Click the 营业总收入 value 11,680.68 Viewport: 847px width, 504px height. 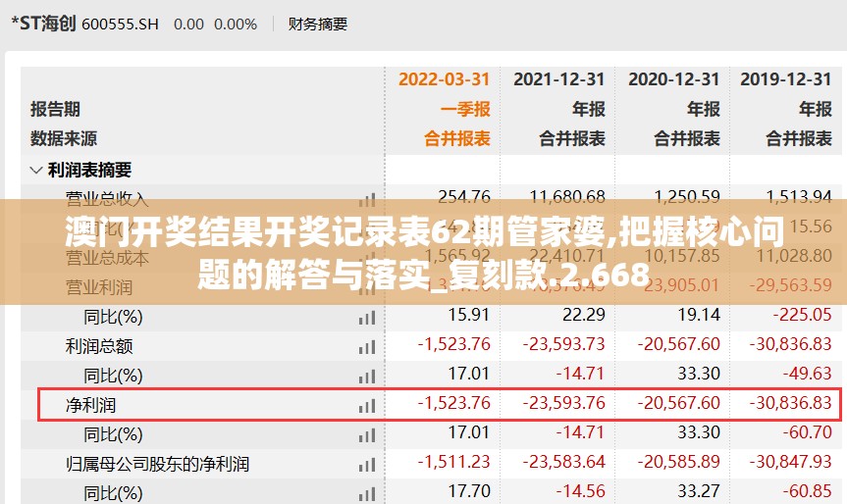click(x=567, y=196)
